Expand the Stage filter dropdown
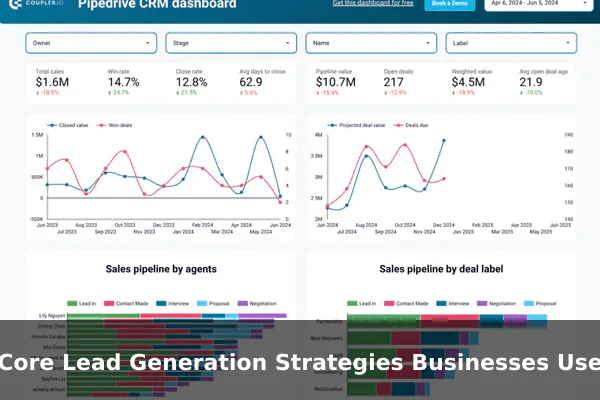 tap(231, 43)
